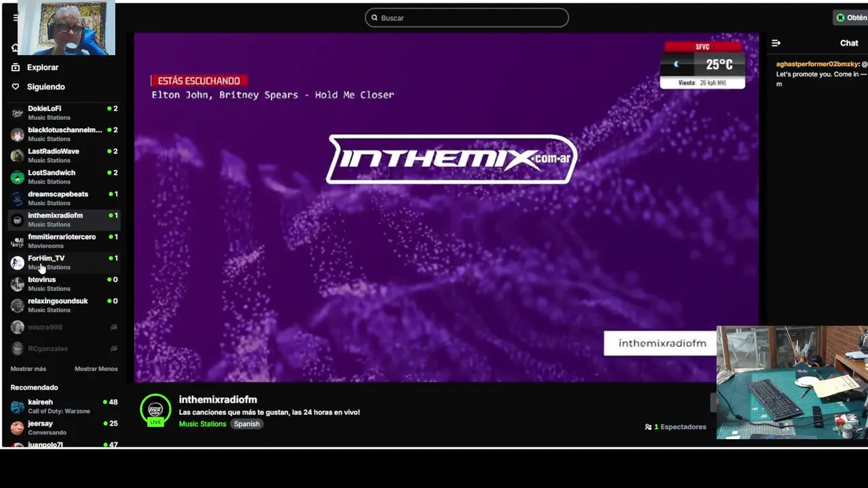Click the blacklotuschannelm avatar
Viewport: 868px width, 488px height.
coord(18,134)
